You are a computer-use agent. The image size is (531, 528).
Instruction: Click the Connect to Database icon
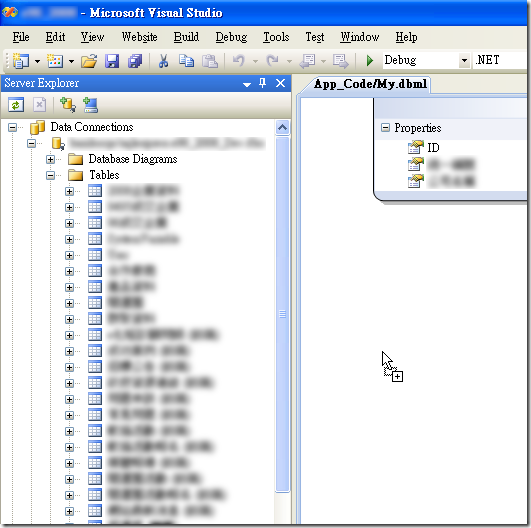click(x=68, y=105)
